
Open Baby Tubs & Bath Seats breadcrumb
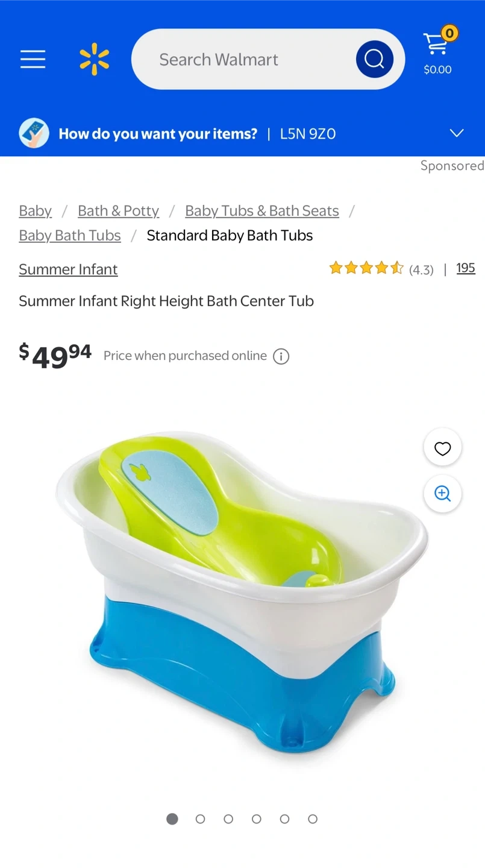tap(262, 211)
